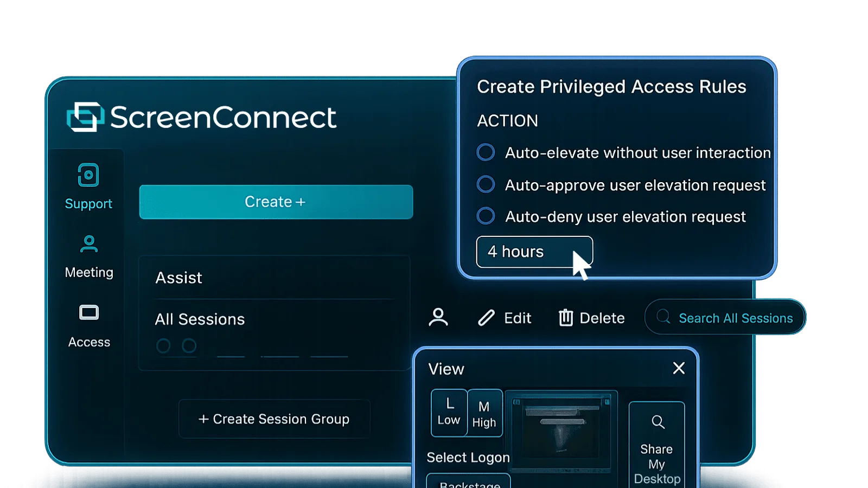
Task: Open the 4 hours duration dropdown
Action: click(x=534, y=252)
